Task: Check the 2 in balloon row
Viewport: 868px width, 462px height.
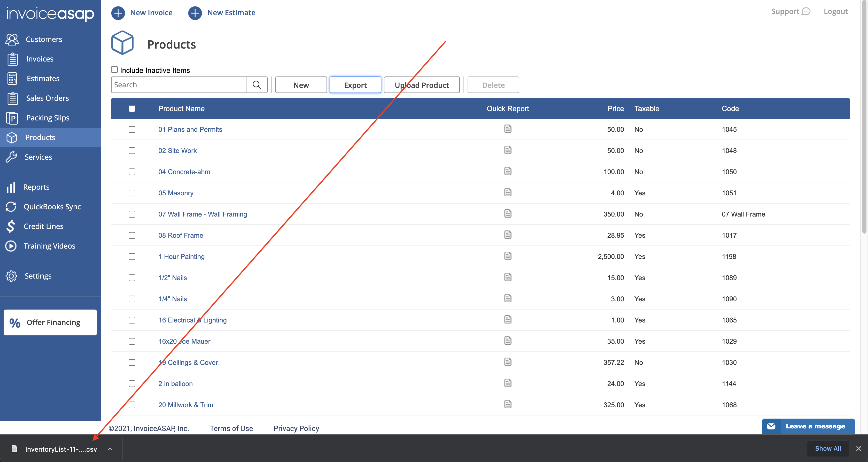Action: (132, 384)
